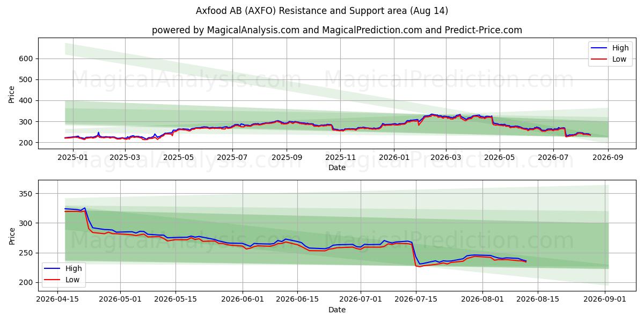
Task: Click the '2026-09' tick label on the upper chart
Action: 608,158
